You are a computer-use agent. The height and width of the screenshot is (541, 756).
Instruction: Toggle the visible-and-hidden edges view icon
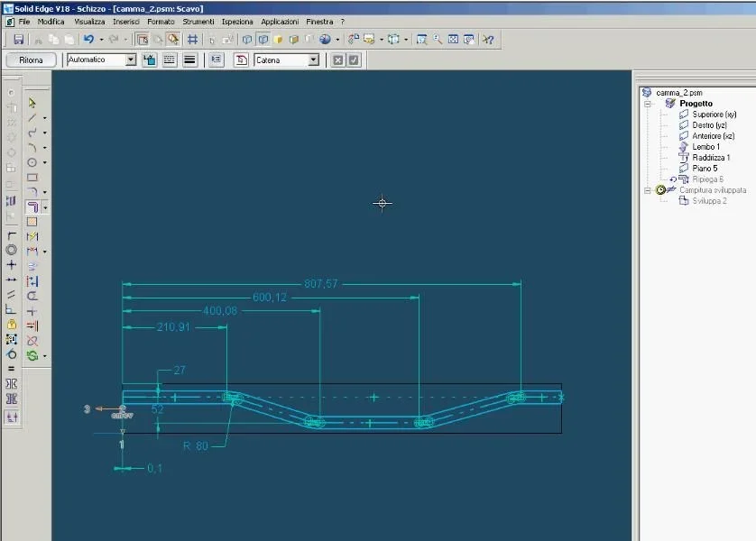[x=263, y=40]
